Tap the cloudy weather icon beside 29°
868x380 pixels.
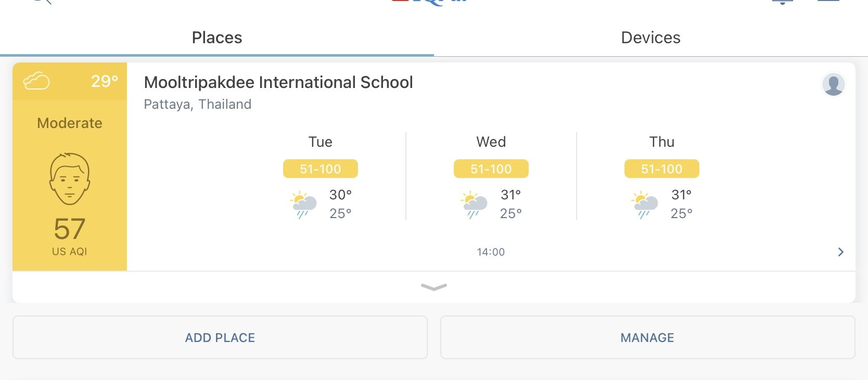pyautogui.click(x=36, y=81)
